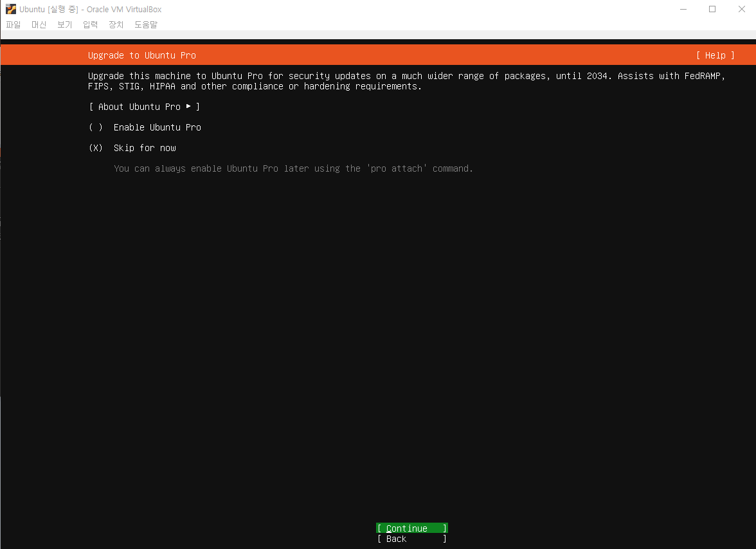
Task: Maximize the VirtualBox window
Action: tap(712, 9)
